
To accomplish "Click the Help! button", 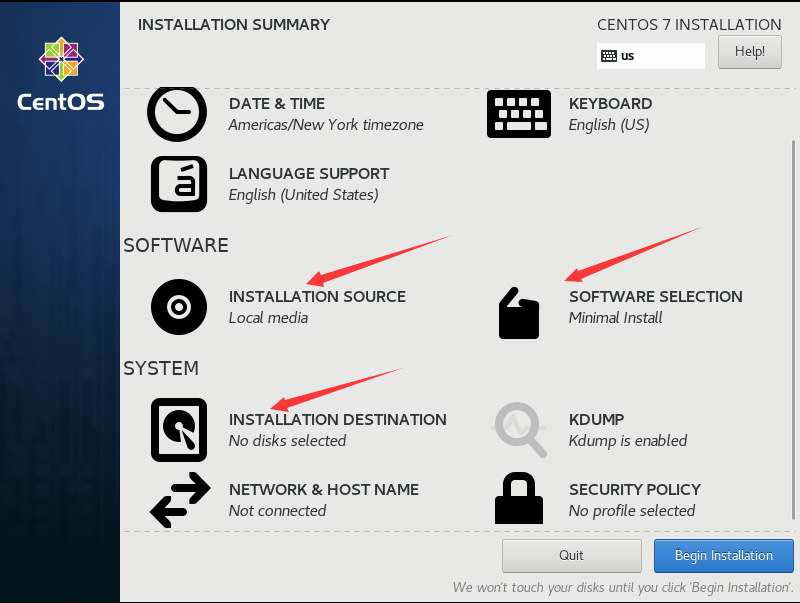I will coord(749,52).
